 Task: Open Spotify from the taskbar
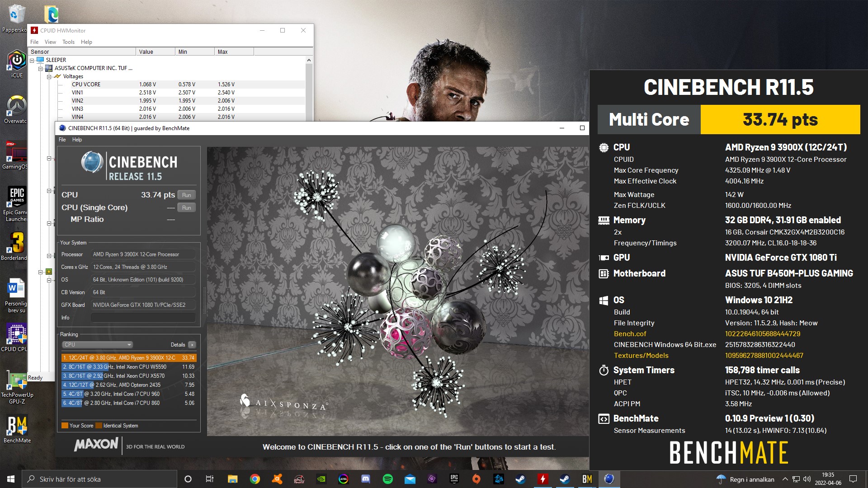coord(388,479)
